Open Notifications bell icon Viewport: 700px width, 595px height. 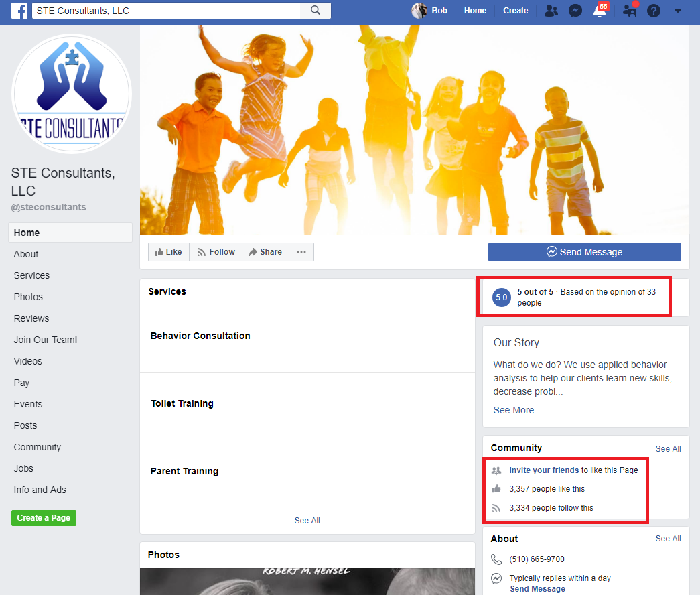tap(599, 11)
